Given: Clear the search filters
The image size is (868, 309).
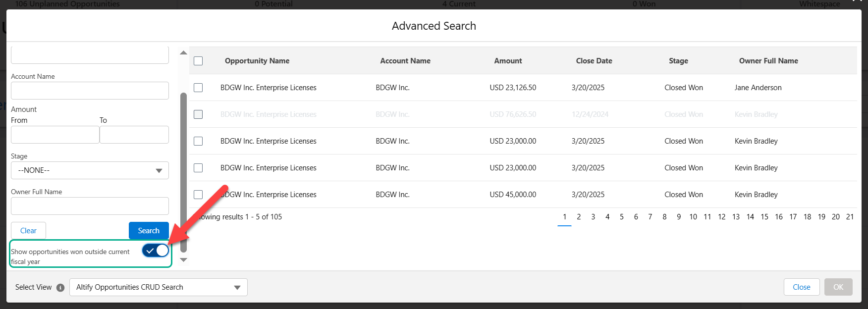Looking at the screenshot, I should tap(28, 231).
